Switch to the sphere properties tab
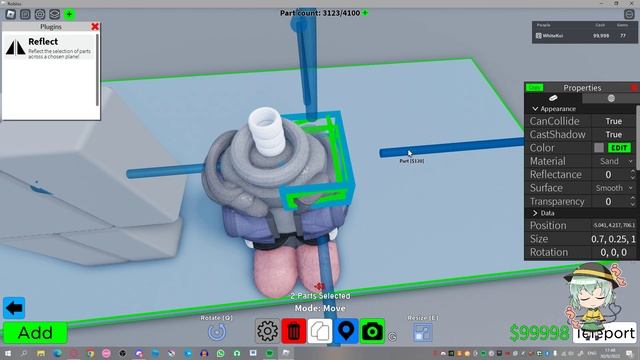Screen dimensions: 640x360 611,98
